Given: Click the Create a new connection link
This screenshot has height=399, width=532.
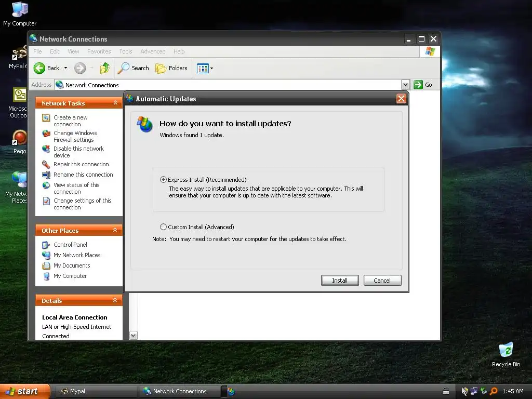Looking at the screenshot, I should pos(71,121).
